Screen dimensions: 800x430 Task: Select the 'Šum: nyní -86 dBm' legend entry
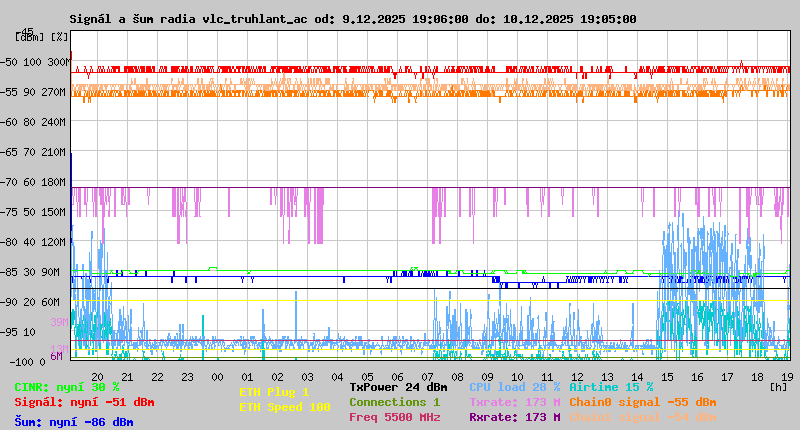click(73, 422)
